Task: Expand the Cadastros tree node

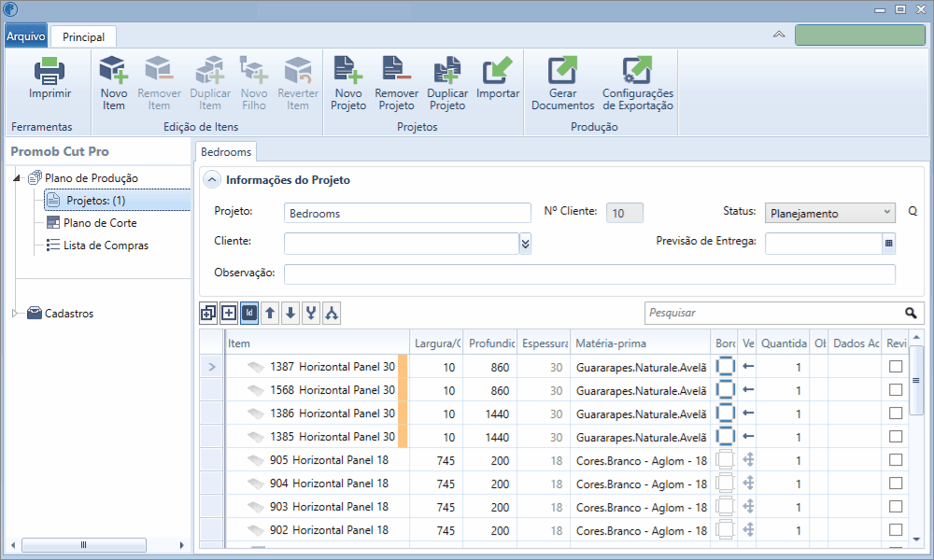Action: pos(16,313)
